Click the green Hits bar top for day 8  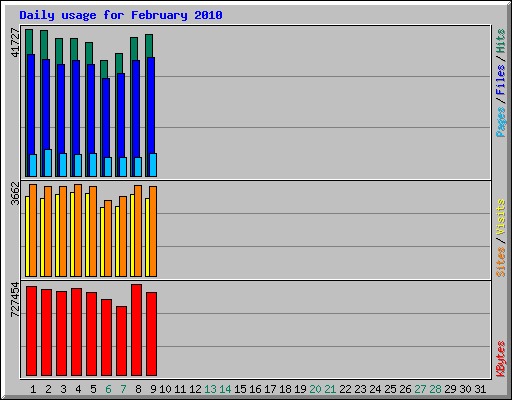134,49
